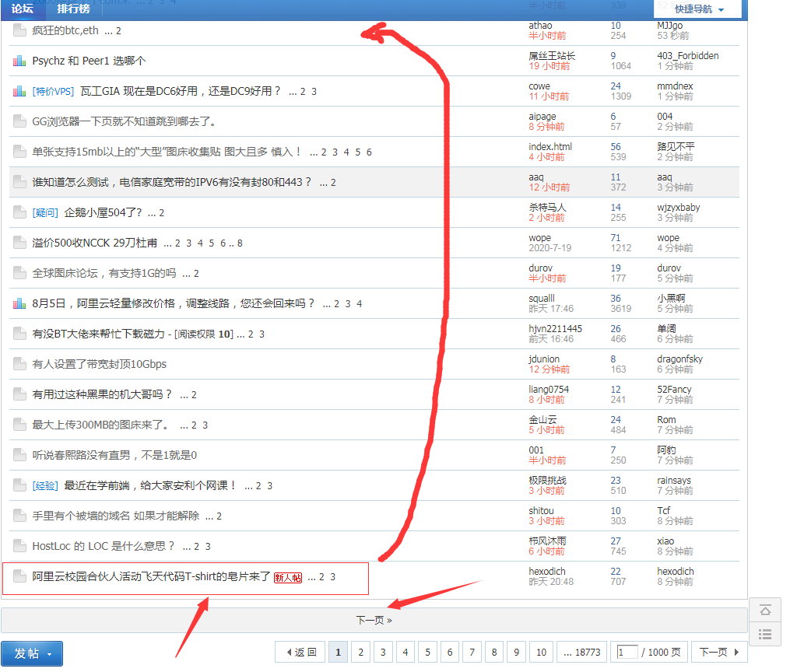Viewport: 790px width, 672px height.
Task: Open last poster wjzyxbaby profile
Action: 678,208
